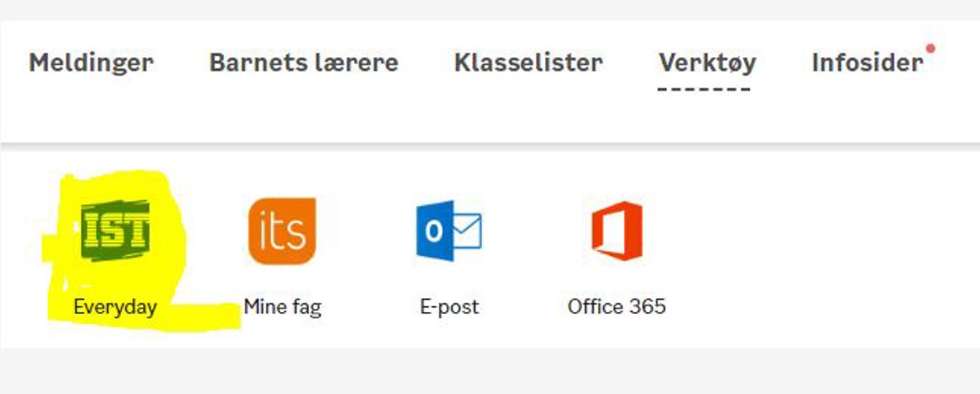Launch the blue Outlook E-post icon
Screen dimensions: 980x394
(x=449, y=230)
